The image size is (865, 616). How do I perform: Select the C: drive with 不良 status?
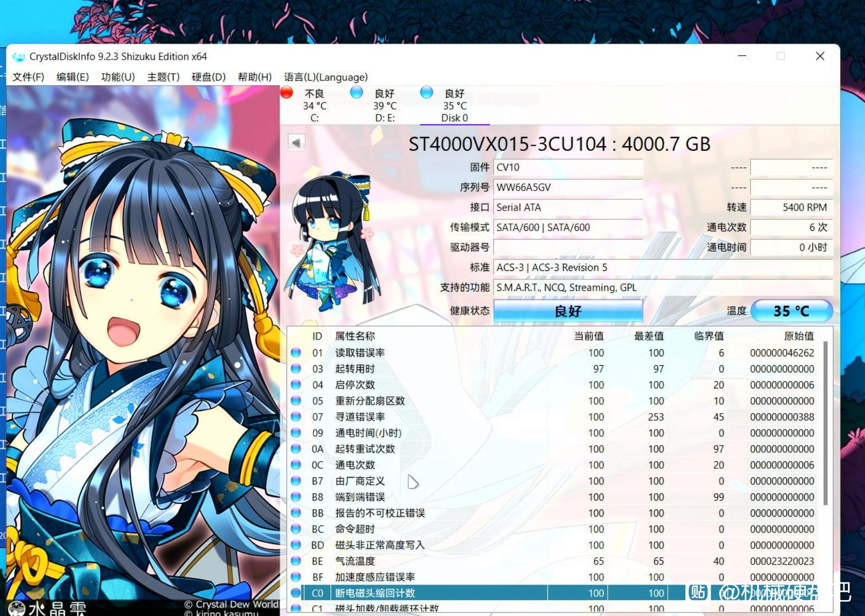pos(315,106)
